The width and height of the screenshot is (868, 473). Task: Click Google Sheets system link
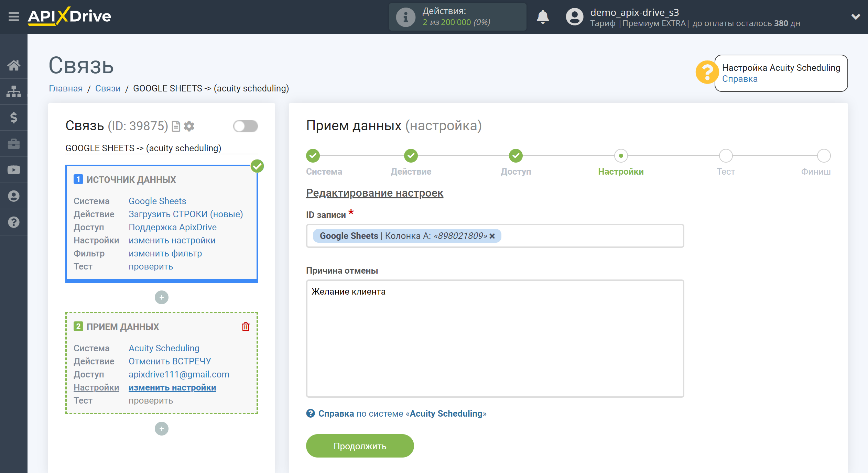[157, 201]
